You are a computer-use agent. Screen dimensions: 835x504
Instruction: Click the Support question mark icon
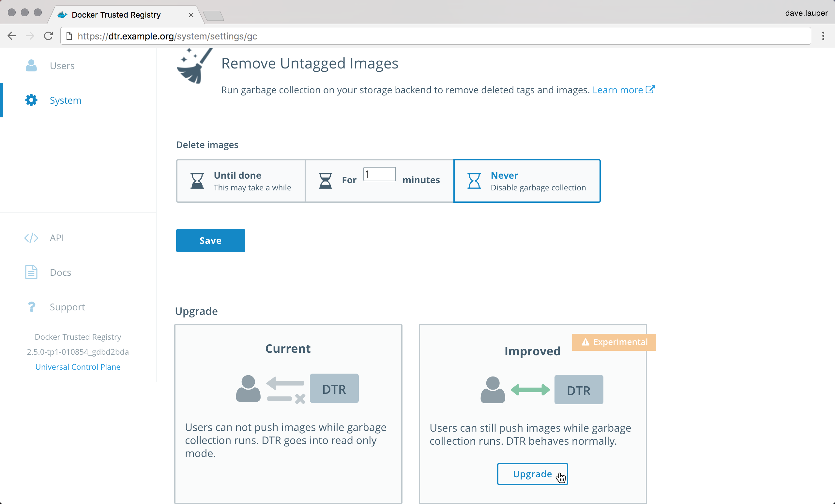31,307
